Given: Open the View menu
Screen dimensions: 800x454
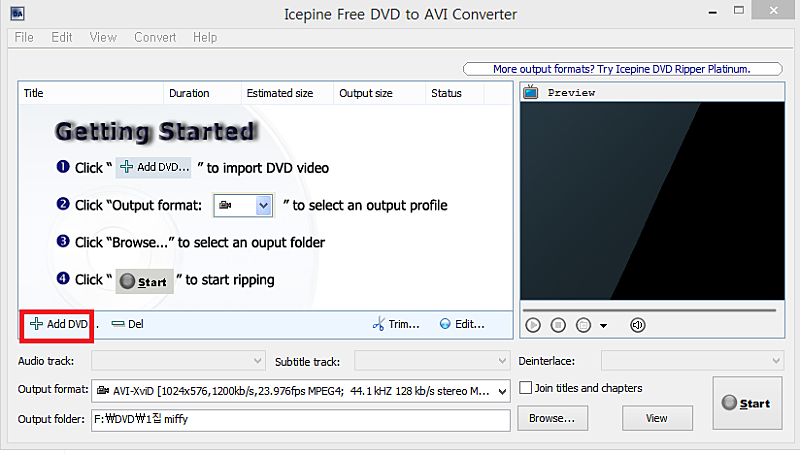Looking at the screenshot, I should (103, 37).
